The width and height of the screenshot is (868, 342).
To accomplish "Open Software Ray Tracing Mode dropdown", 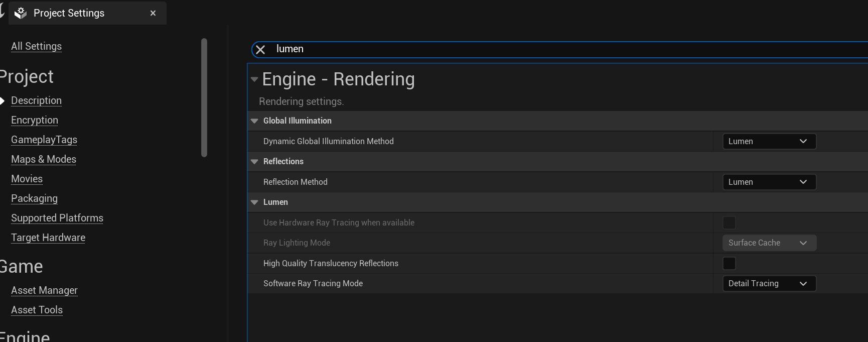I will click(x=769, y=284).
